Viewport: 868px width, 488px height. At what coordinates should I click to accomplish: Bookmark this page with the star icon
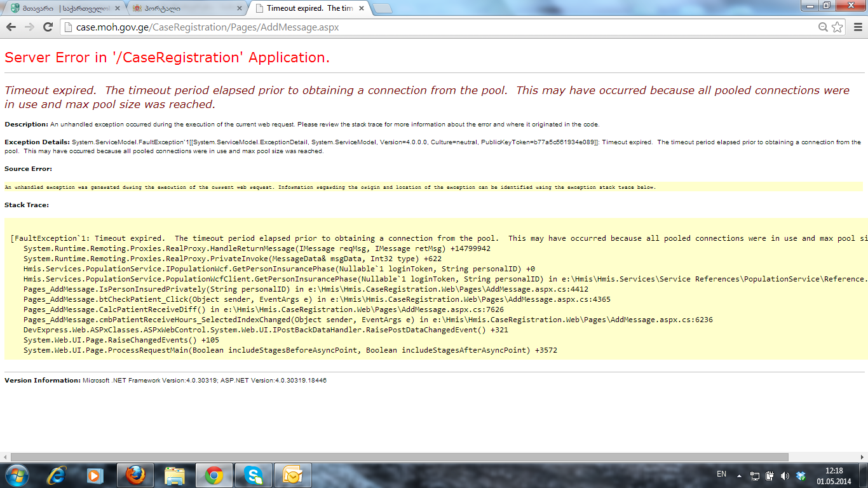click(837, 27)
